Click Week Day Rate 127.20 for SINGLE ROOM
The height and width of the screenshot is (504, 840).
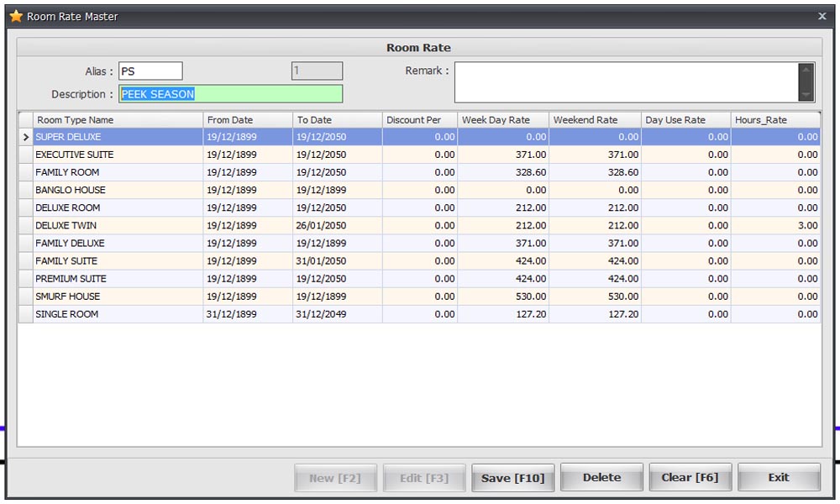point(503,314)
